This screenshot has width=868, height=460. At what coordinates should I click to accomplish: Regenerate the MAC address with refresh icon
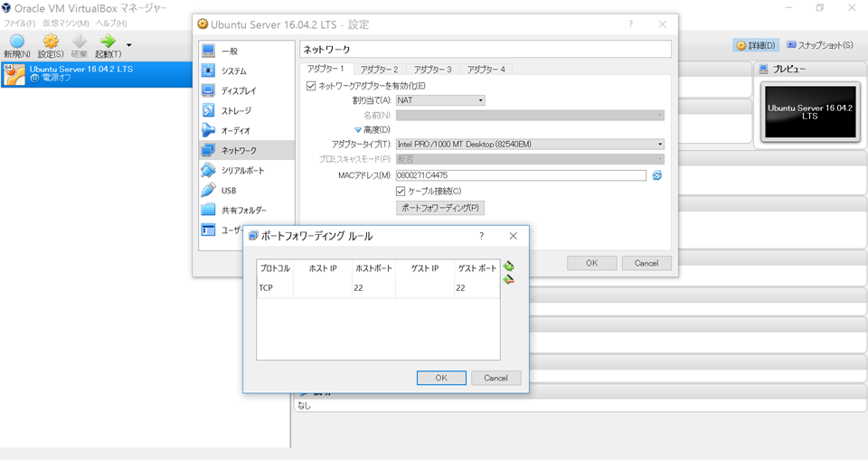pyautogui.click(x=657, y=175)
